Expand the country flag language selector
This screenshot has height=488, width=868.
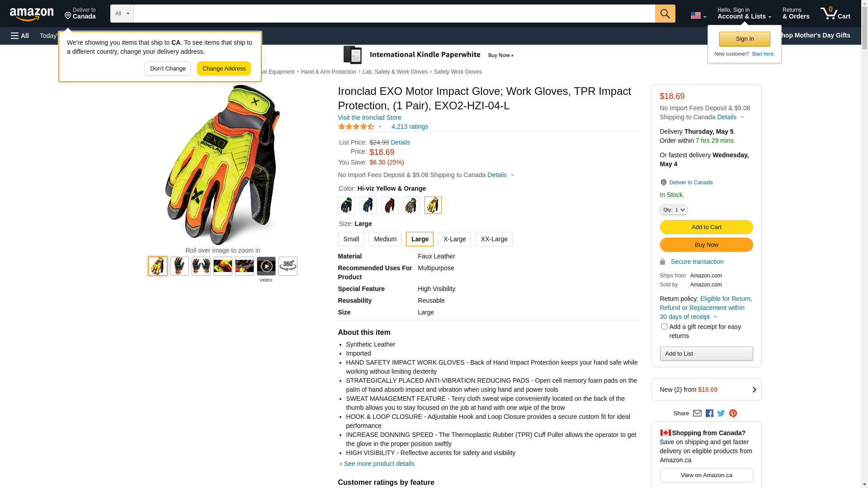[698, 16]
